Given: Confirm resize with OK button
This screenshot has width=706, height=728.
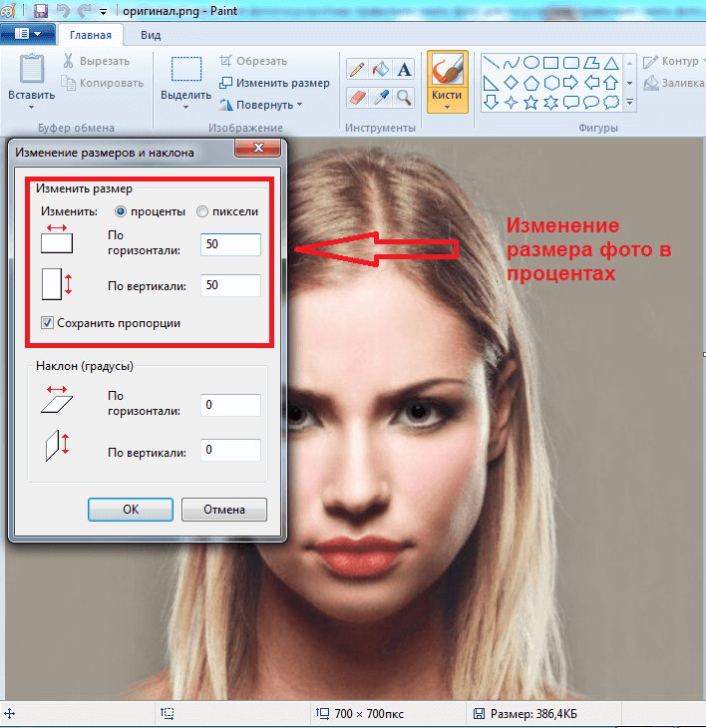Looking at the screenshot, I should tap(131, 510).
